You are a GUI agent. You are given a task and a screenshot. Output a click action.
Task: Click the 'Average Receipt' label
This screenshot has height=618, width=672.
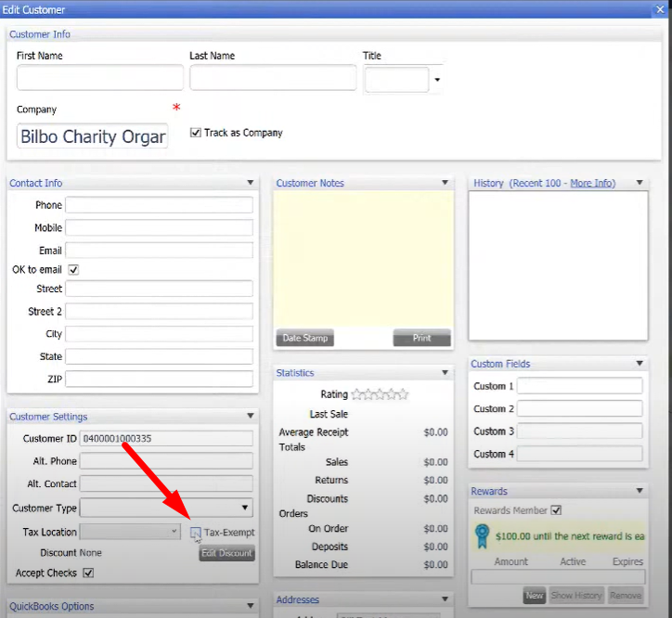click(314, 432)
